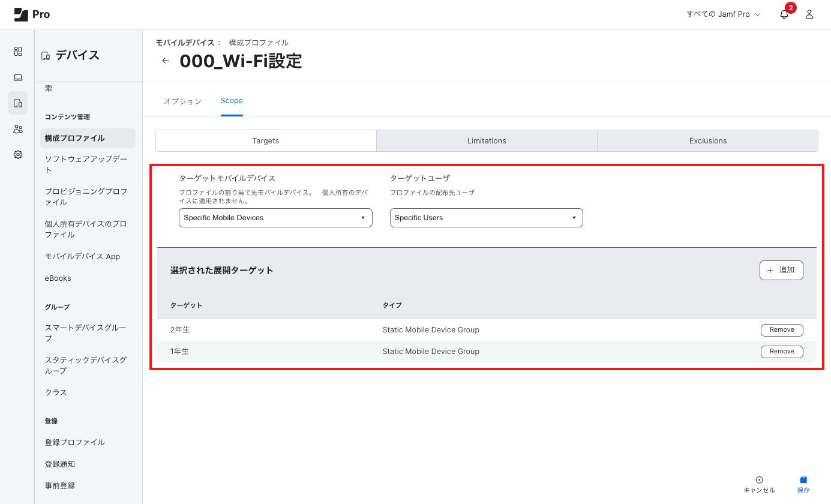Click the 選択された展開ターゲット heading

[x=222, y=271]
